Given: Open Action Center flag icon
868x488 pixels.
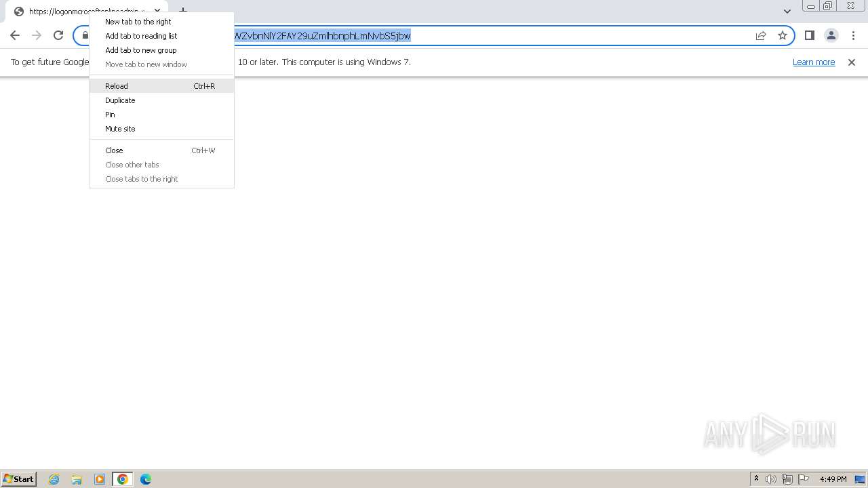Looking at the screenshot, I should (804, 479).
